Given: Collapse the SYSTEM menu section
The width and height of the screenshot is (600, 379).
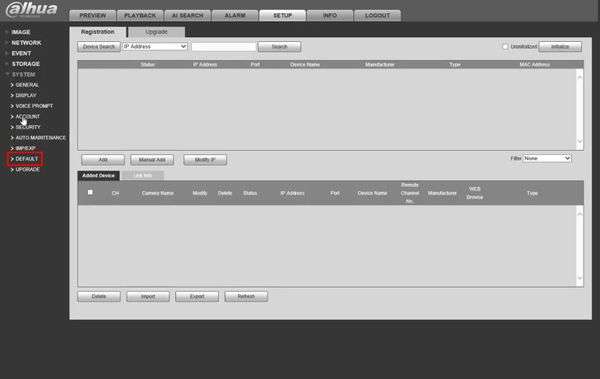Looking at the screenshot, I should [x=23, y=74].
